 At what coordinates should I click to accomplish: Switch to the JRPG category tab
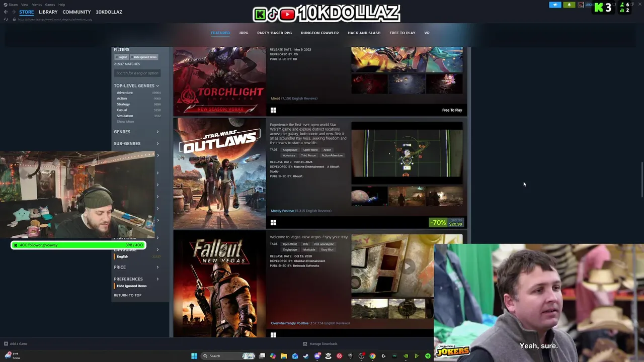click(244, 33)
